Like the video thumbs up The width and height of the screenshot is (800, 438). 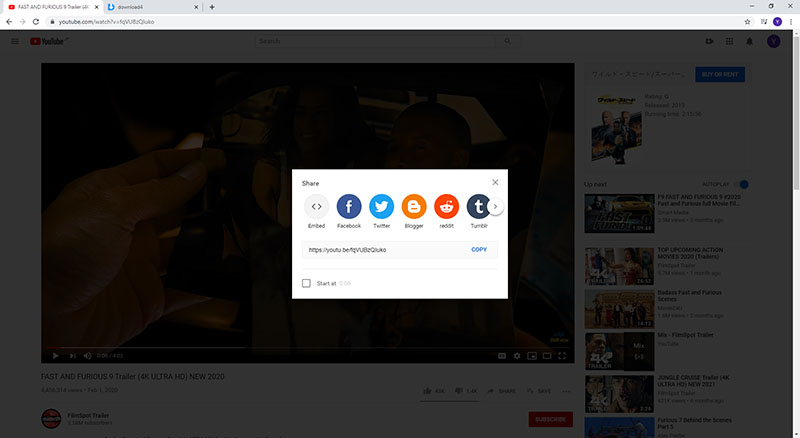pos(434,391)
